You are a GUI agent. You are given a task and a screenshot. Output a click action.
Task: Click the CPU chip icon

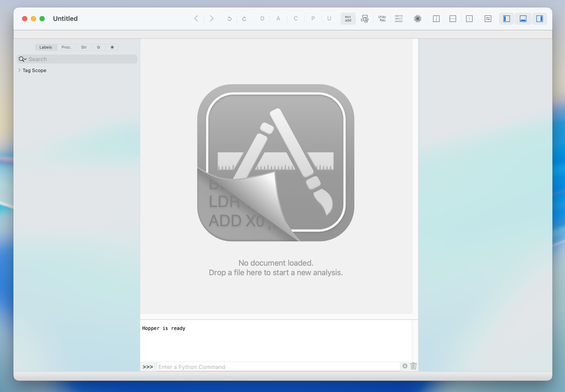click(x=417, y=19)
